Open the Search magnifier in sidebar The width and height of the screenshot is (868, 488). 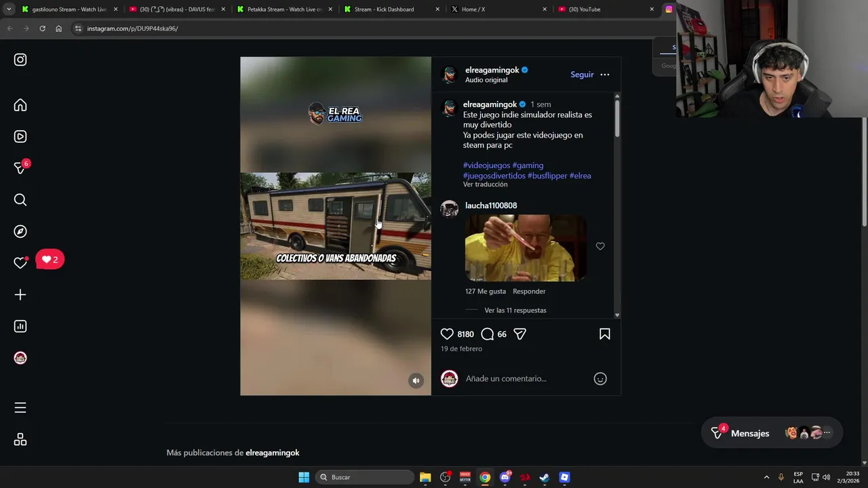(x=20, y=200)
